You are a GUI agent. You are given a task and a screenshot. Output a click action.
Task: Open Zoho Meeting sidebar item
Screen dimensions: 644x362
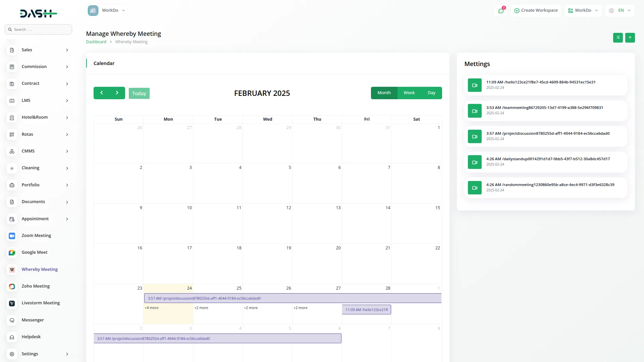36,286
